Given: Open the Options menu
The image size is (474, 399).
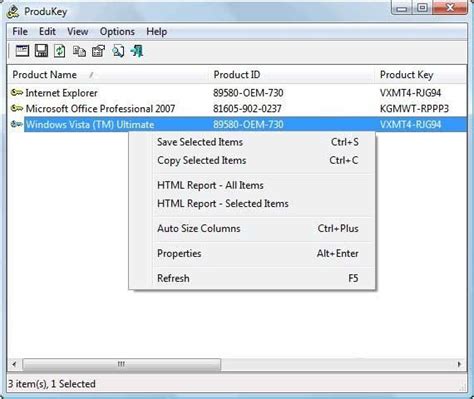Looking at the screenshot, I should pos(117,32).
